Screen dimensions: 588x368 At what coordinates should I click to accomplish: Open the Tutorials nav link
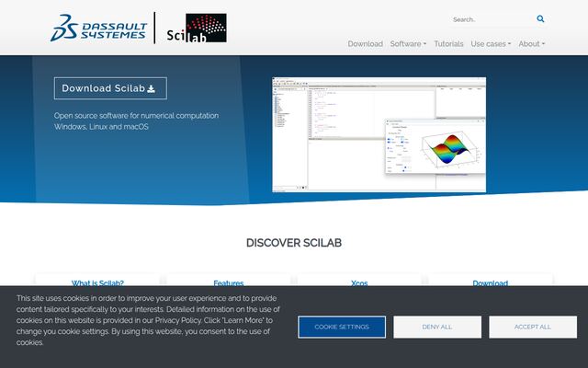pos(448,44)
